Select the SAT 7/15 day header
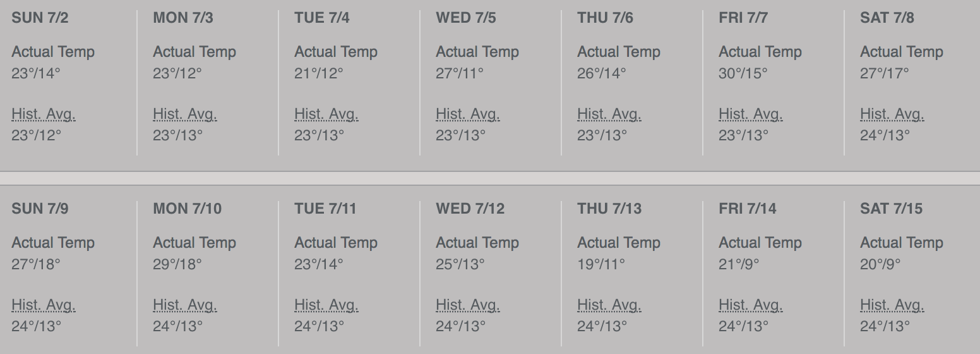The height and width of the screenshot is (354, 980). tap(892, 209)
